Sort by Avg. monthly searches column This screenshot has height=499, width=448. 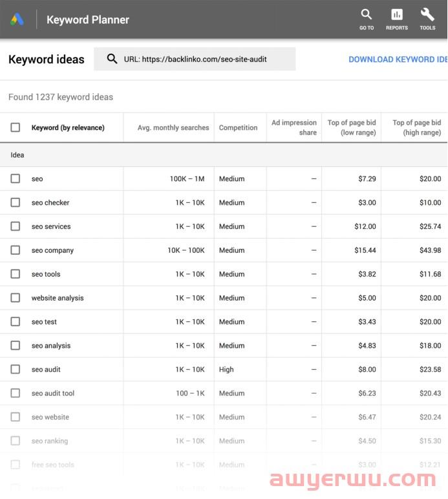pyautogui.click(x=173, y=128)
